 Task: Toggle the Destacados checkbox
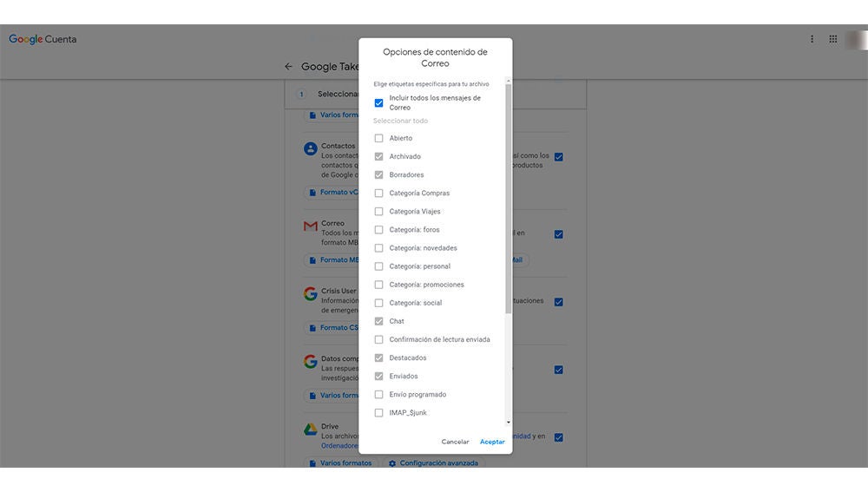pyautogui.click(x=378, y=358)
